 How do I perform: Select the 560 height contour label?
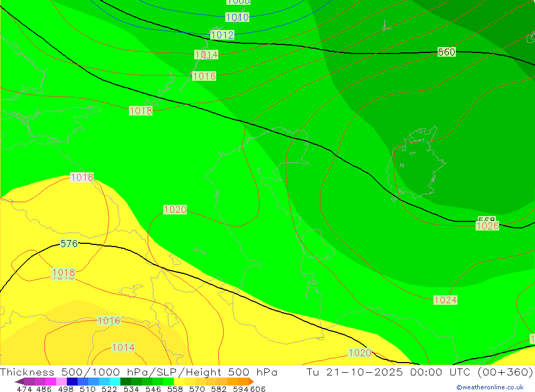tap(446, 52)
